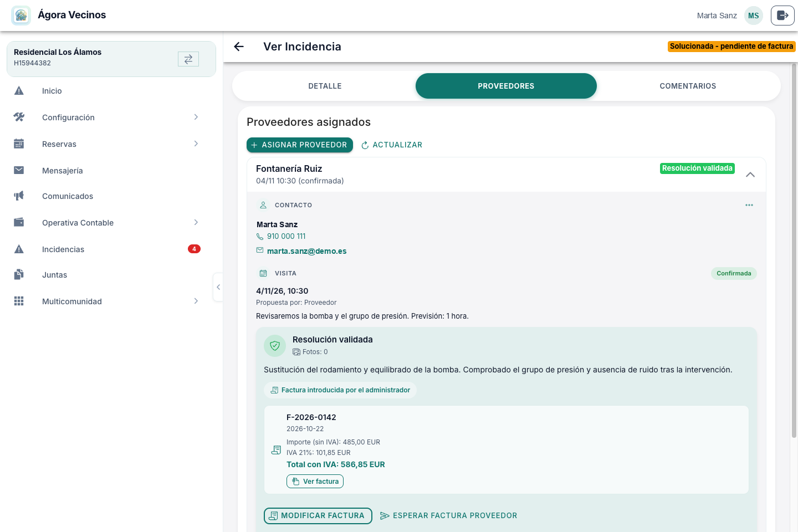Collapse the sidebar with the side handle
Screen dimensions: 798x532
point(218,287)
